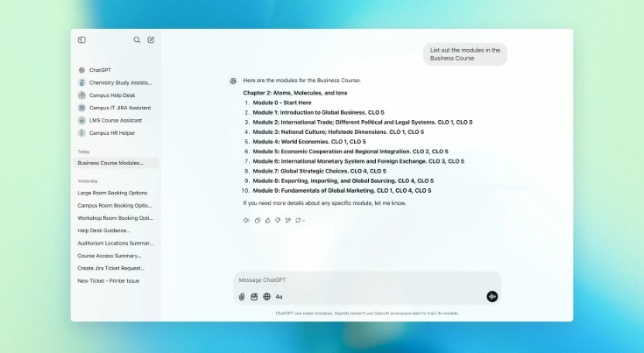Click 'Module 8: Exporting, Importing' line
Image resolution: width=644 pixels, height=353 pixels.
[x=343, y=181]
